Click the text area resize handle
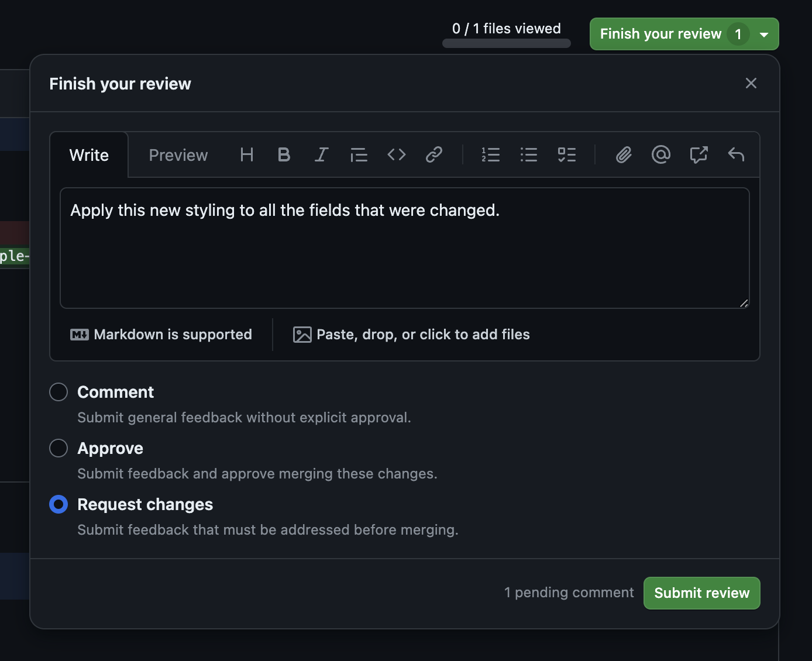The height and width of the screenshot is (661, 812). coord(744,303)
